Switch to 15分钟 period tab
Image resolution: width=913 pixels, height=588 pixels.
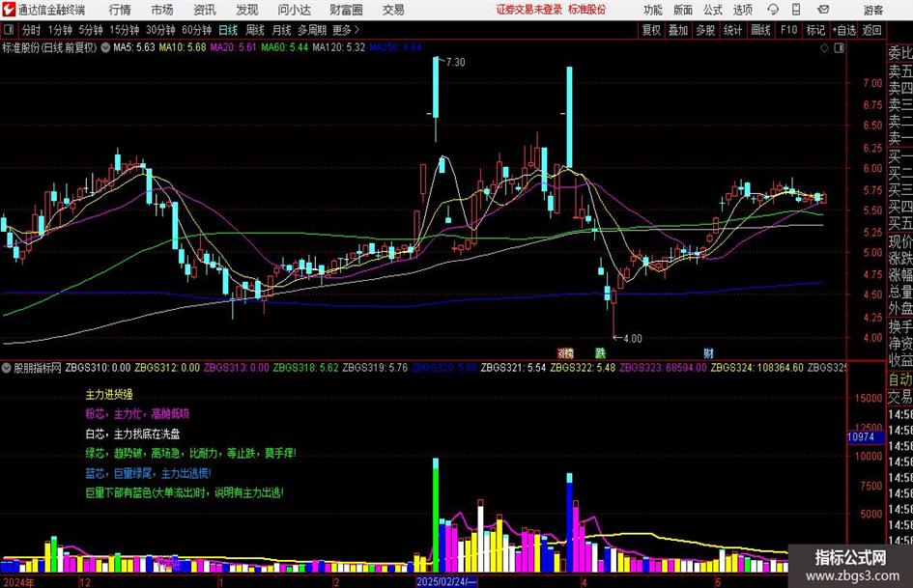click(125, 30)
